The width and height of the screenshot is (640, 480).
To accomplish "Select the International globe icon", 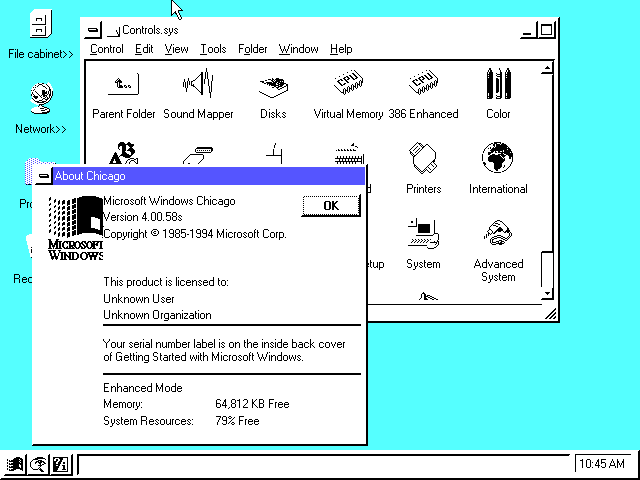I will [498, 158].
